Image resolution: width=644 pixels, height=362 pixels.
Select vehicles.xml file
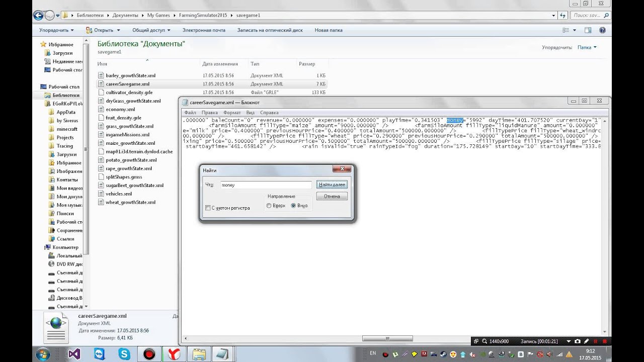click(119, 194)
